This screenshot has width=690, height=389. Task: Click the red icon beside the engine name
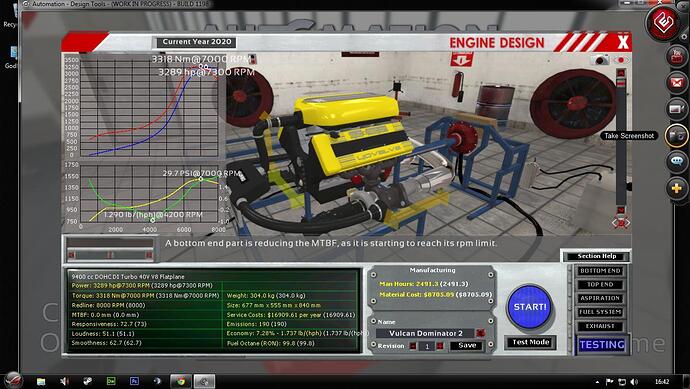click(x=480, y=333)
